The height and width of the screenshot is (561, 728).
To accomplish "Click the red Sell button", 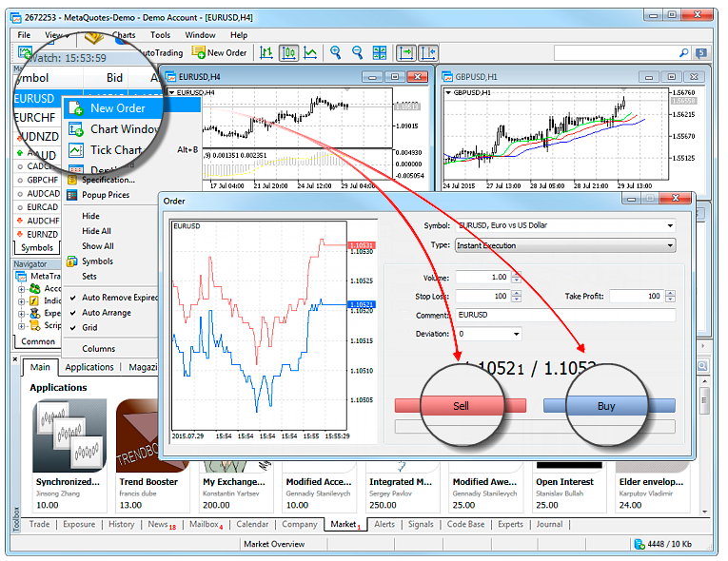I will (461, 405).
